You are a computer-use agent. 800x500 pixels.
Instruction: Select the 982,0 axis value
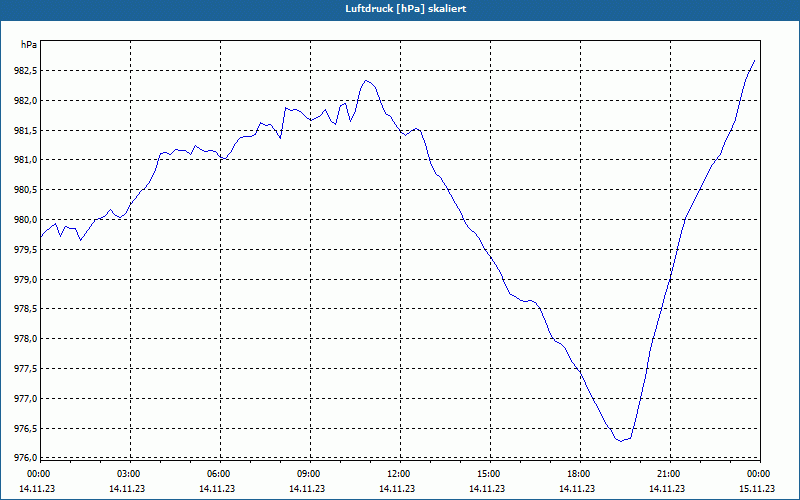point(26,101)
